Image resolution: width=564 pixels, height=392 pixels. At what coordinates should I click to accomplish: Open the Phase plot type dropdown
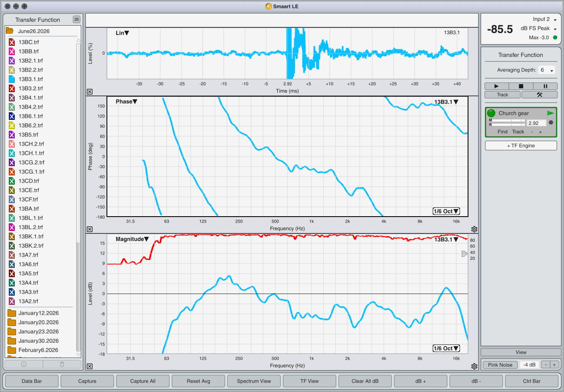point(126,101)
